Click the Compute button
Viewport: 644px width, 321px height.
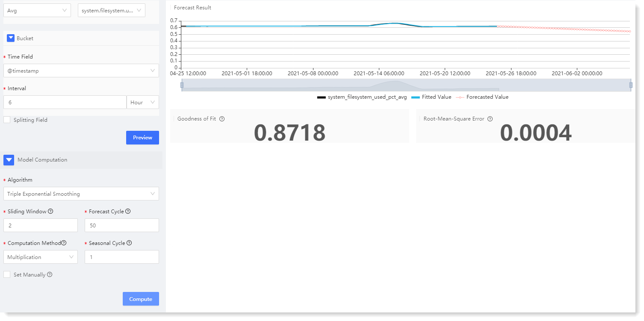141,299
